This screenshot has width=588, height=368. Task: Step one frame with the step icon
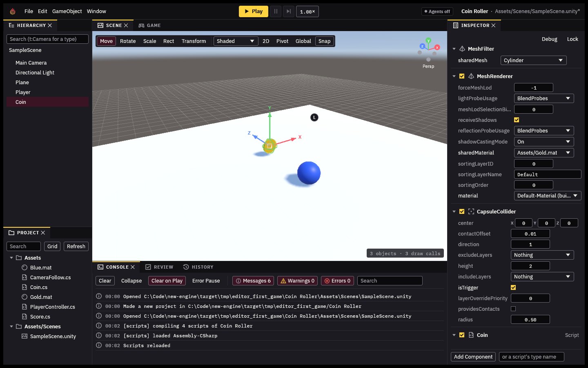pos(288,11)
